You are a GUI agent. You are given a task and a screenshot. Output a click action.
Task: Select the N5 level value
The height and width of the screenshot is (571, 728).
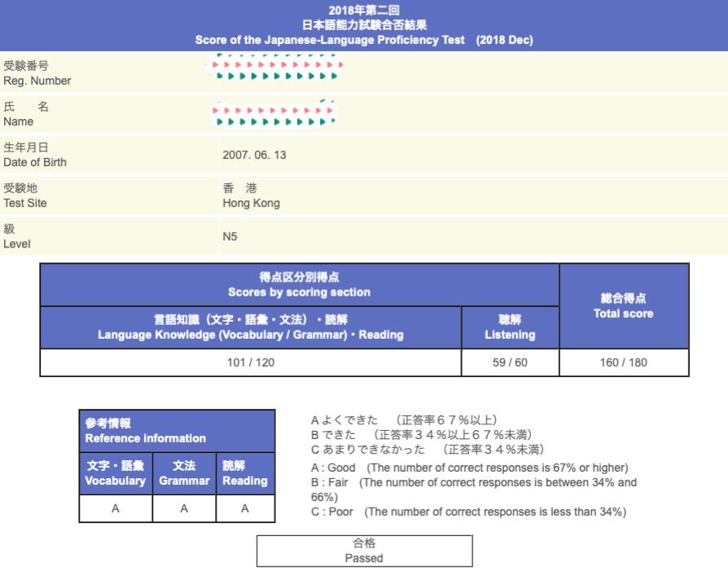pos(230,236)
